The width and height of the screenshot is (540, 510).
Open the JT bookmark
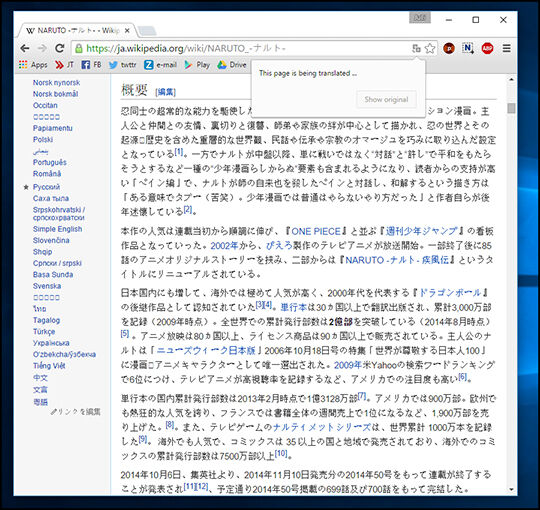tap(64, 65)
